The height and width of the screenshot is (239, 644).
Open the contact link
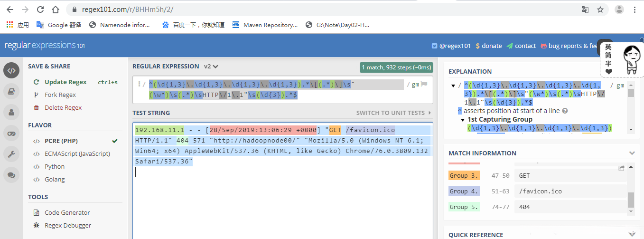[x=521, y=46]
